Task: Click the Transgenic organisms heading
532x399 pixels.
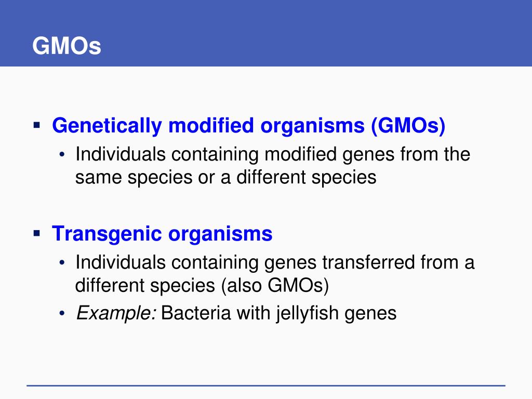Action: tap(162, 234)
